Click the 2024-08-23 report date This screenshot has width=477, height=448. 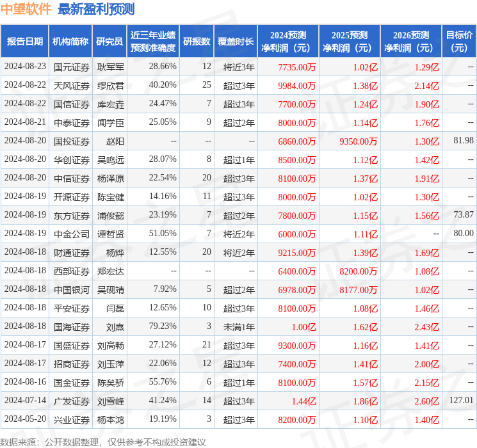coord(25,67)
